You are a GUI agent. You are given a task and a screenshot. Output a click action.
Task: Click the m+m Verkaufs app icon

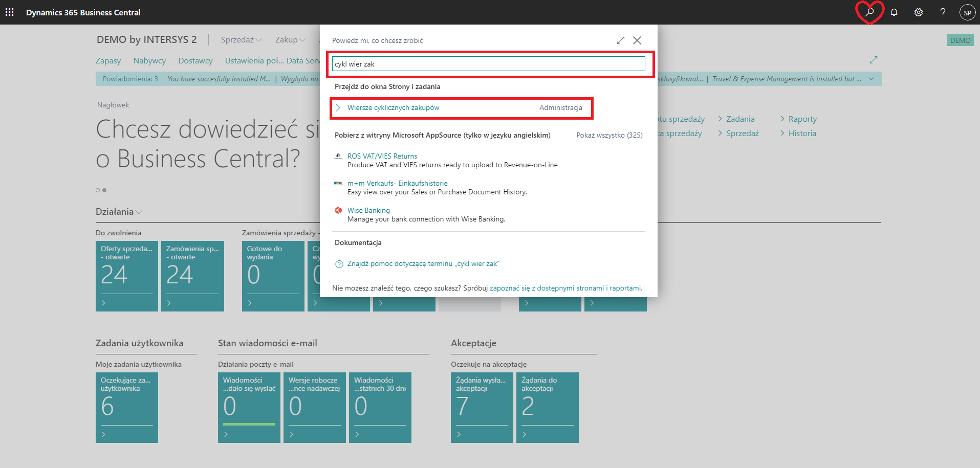(338, 183)
